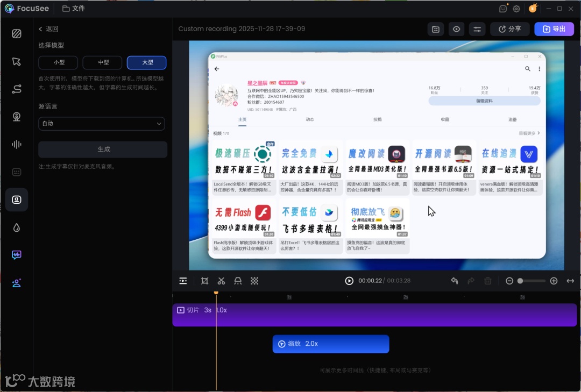Screen dimensions: 581x392
Task: Open the interactive chat bubble sidebar icon
Action: pos(16,255)
